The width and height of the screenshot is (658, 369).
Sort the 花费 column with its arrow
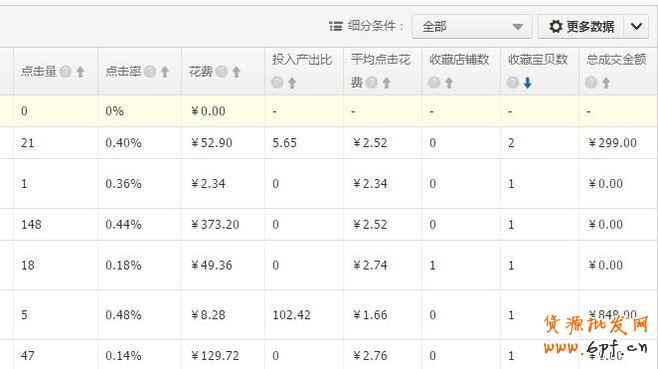(x=236, y=72)
